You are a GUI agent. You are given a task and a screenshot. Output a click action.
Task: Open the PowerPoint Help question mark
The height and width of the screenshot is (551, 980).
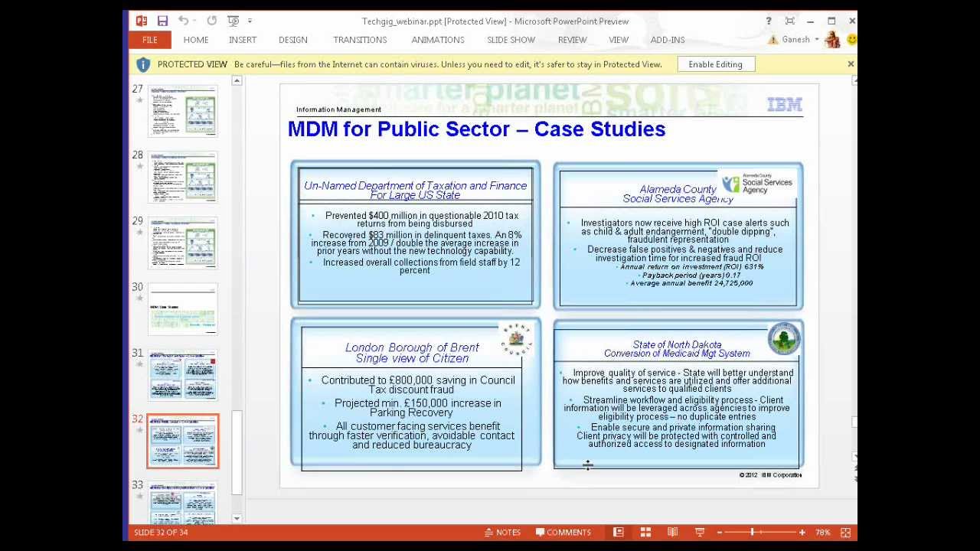768,21
